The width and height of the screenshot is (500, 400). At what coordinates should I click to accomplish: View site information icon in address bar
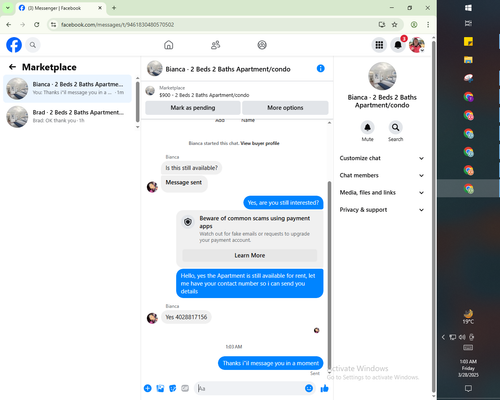pyautogui.click(x=53, y=24)
